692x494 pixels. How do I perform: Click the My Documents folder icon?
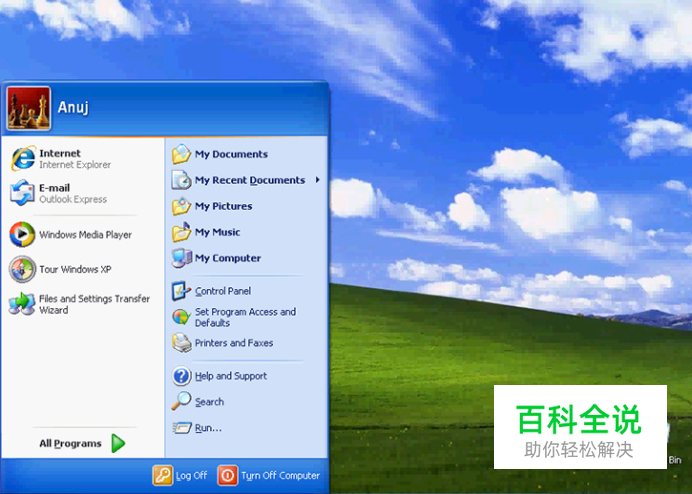pos(181,154)
